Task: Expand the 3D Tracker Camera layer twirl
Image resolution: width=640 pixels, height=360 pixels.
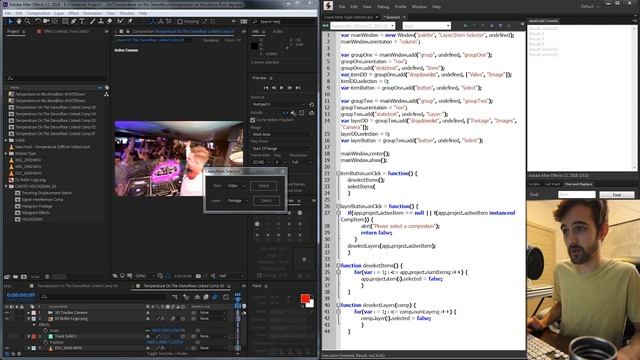Action: [29, 313]
